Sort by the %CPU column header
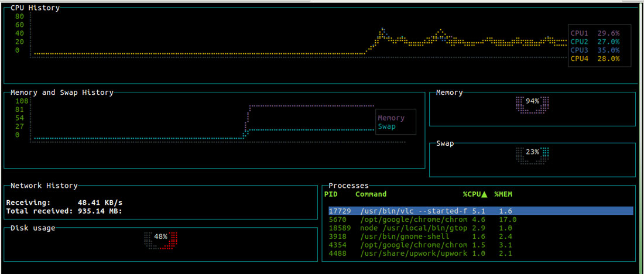 (x=475, y=194)
